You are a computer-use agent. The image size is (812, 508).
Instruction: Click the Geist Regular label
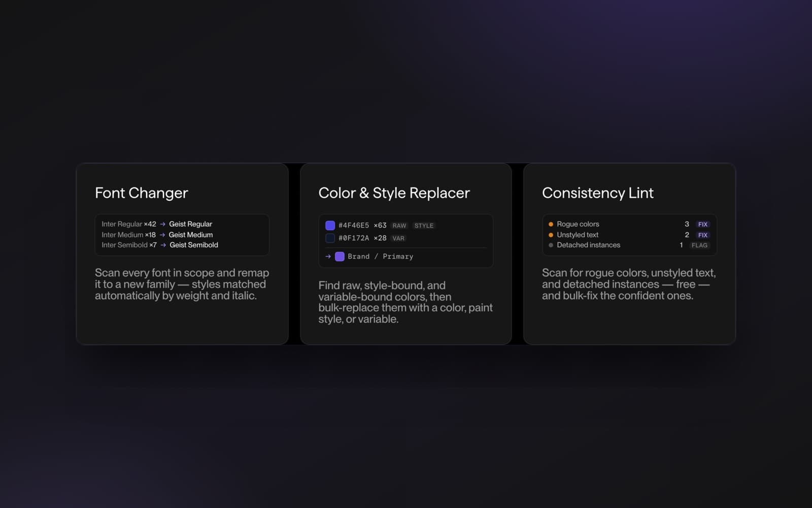point(190,224)
